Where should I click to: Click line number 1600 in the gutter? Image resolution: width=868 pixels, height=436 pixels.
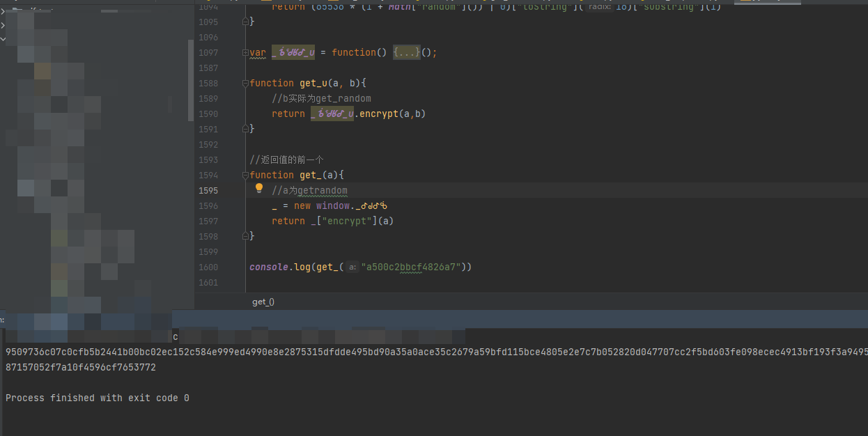(x=208, y=267)
